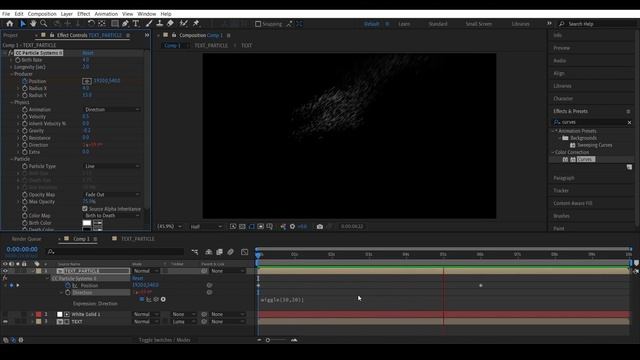Viewport: 640px width, 360px height.
Task: Toggle the CC Particle Systems fx switch in timeline
Action: [x=5, y=278]
